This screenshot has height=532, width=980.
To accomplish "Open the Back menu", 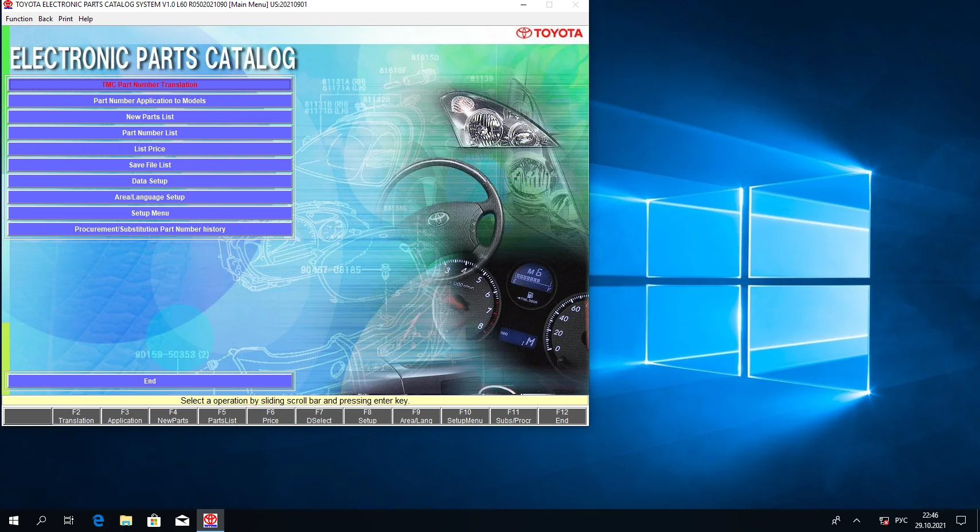I will pos(45,19).
